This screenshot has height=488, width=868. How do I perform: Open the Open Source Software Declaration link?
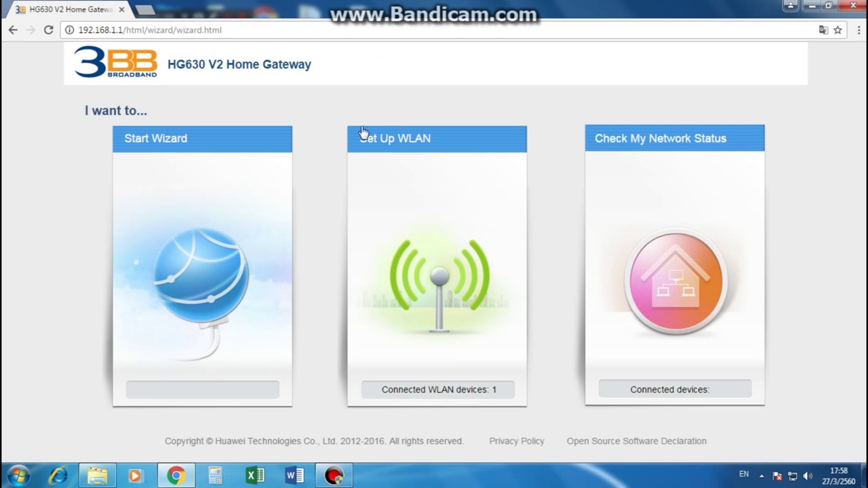click(637, 441)
